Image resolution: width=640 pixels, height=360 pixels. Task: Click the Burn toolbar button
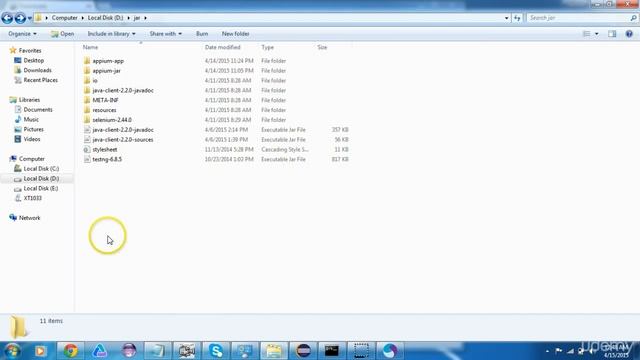point(202,34)
